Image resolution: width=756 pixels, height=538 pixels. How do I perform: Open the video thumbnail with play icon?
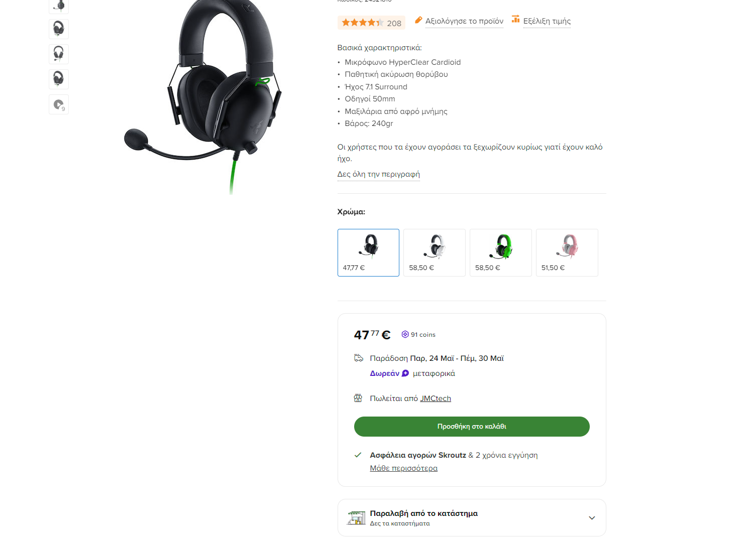coord(59,104)
